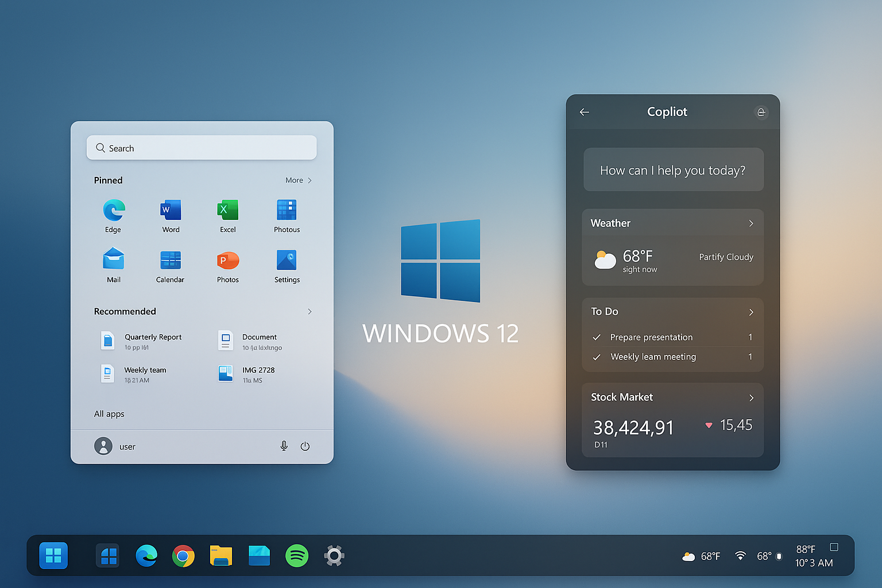Image resolution: width=882 pixels, height=588 pixels.
Task: Click the chevron next to More
Action: 310,180
